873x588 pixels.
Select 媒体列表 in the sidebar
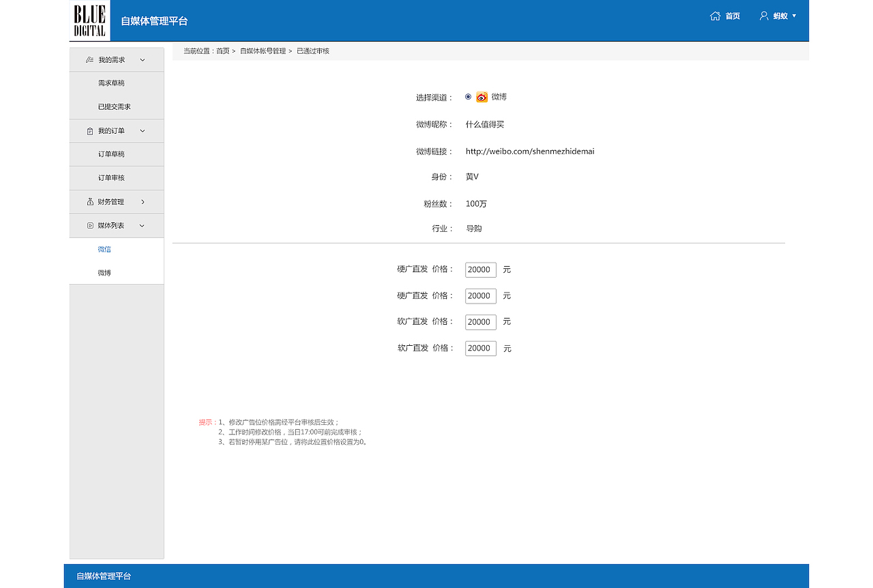click(111, 225)
